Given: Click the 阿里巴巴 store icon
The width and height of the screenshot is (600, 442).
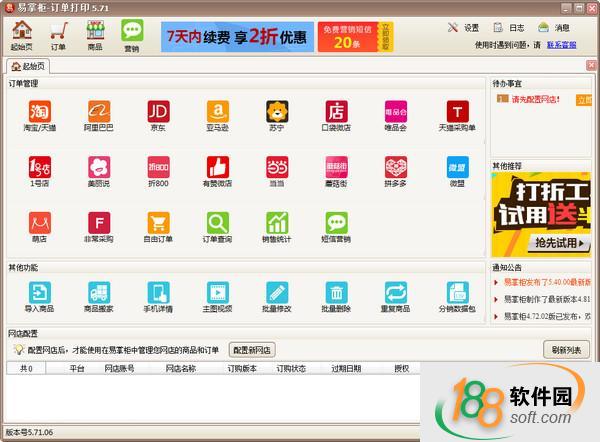Looking at the screenshot, I should click(x=99, y=111).
